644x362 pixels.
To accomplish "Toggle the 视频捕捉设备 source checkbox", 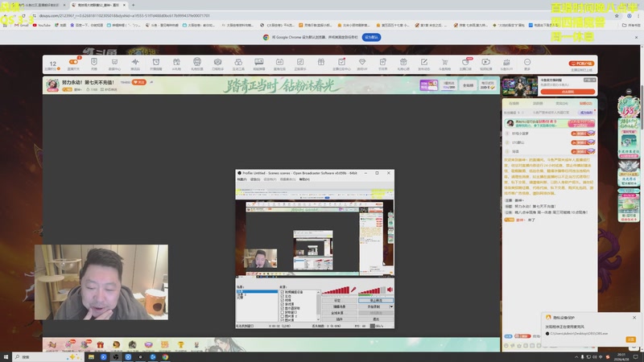I will (x=283, y=292).
